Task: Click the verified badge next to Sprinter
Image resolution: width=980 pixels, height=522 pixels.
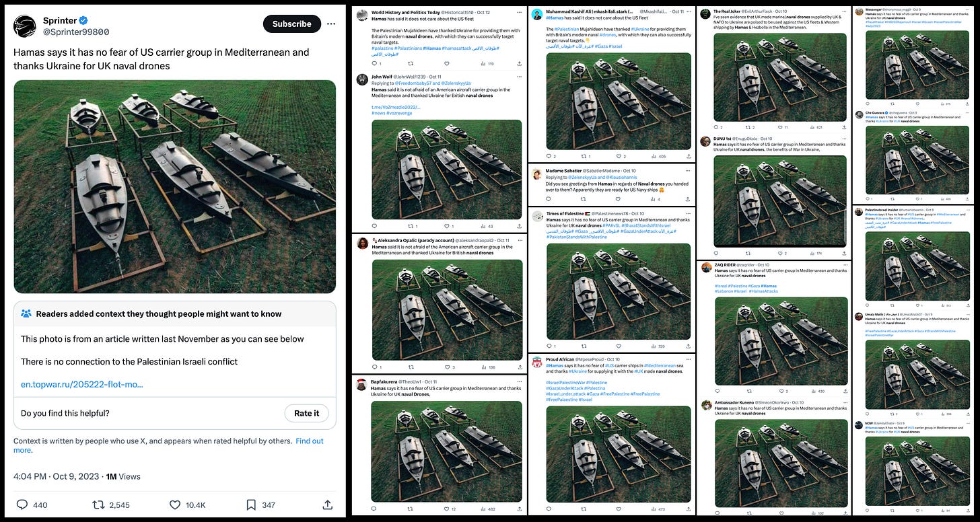Action: tap(83, 20)
